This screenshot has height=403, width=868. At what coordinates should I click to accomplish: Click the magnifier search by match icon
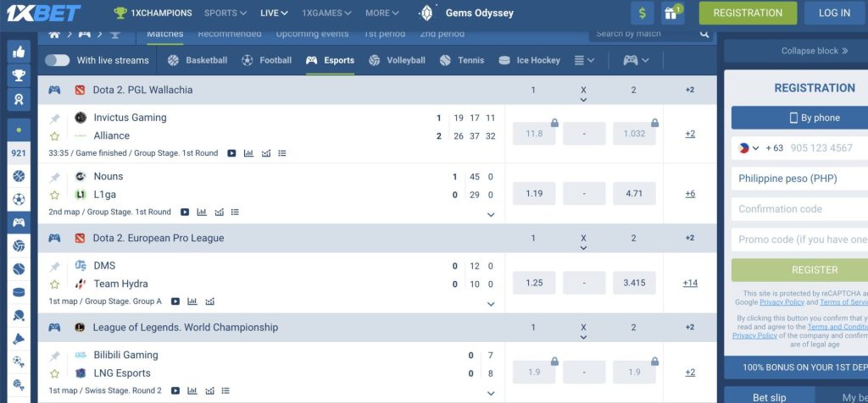point(704,34)
